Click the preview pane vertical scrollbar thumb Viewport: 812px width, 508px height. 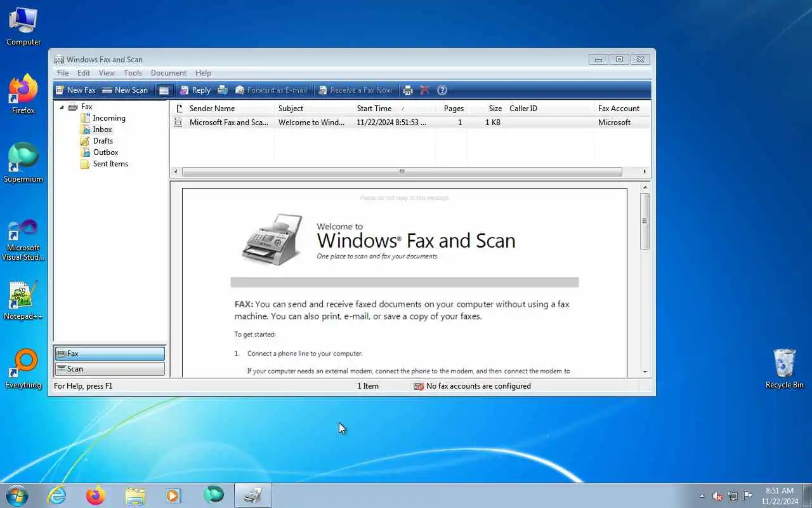tap(645, 221)
